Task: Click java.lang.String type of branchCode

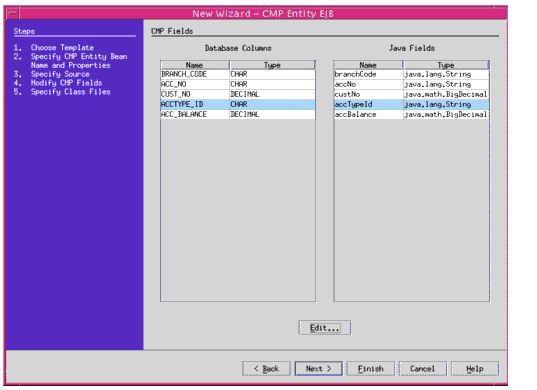Action: [446, 74]
